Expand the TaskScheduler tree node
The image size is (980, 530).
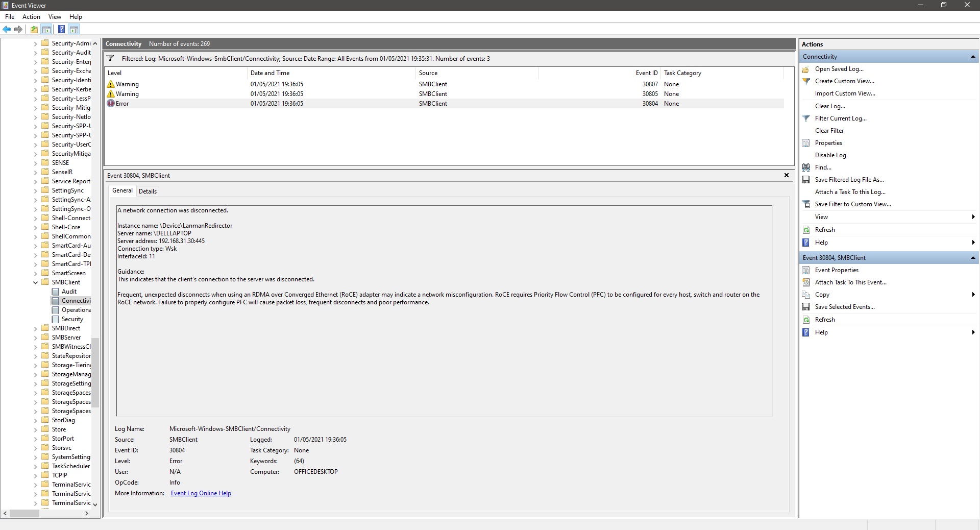pos(35,466)
